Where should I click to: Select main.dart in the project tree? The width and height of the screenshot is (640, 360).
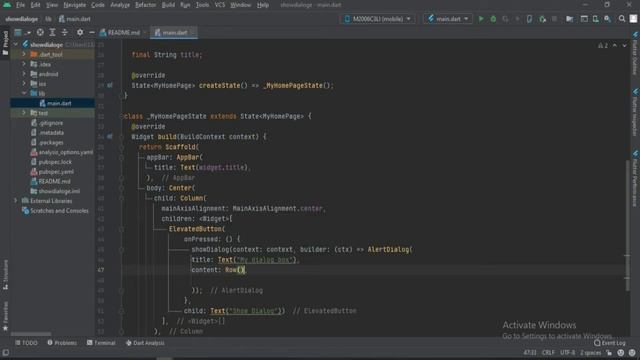tap(55, 103)
